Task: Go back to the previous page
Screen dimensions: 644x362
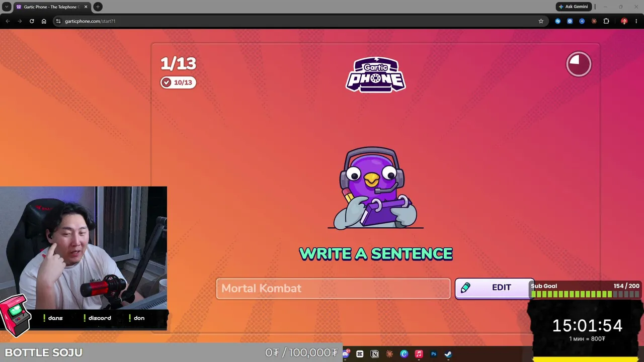Action: (x=8, y=21)
